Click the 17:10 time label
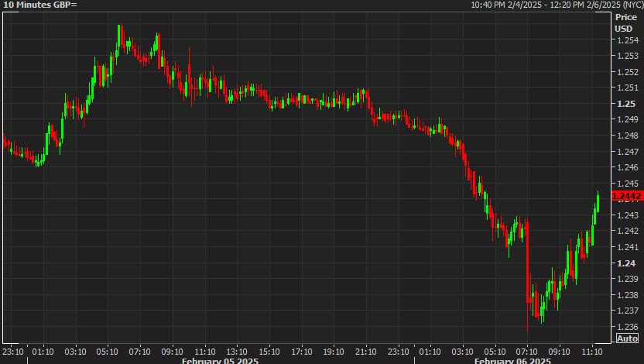The width and height of the screenshot is (644, 364). pyautogui.click(x=302, y=352)
